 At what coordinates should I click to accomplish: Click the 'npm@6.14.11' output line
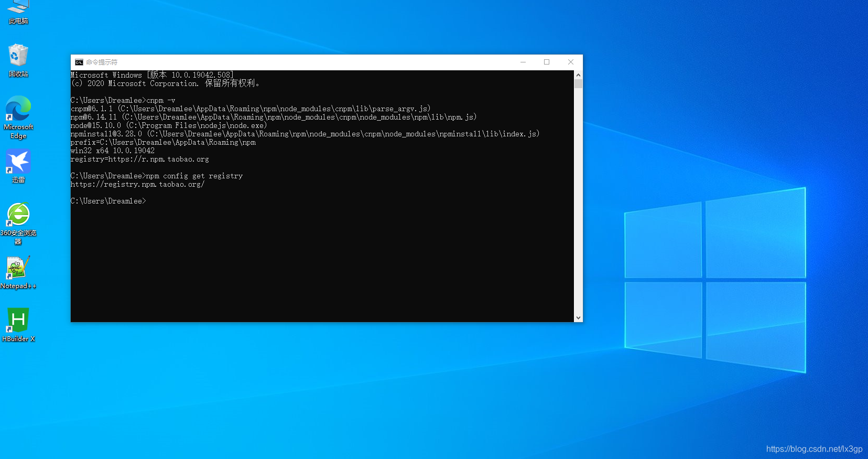pyautogui.click(x=274, y=117)
